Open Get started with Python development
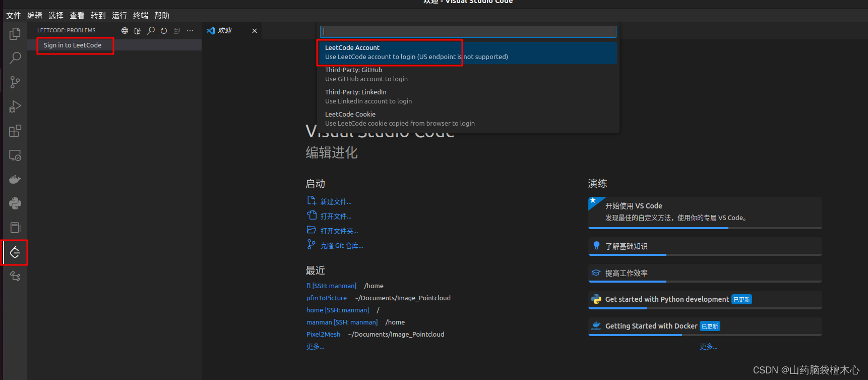Viewport: 868px width, 380px height. click(x=705, y=300)
